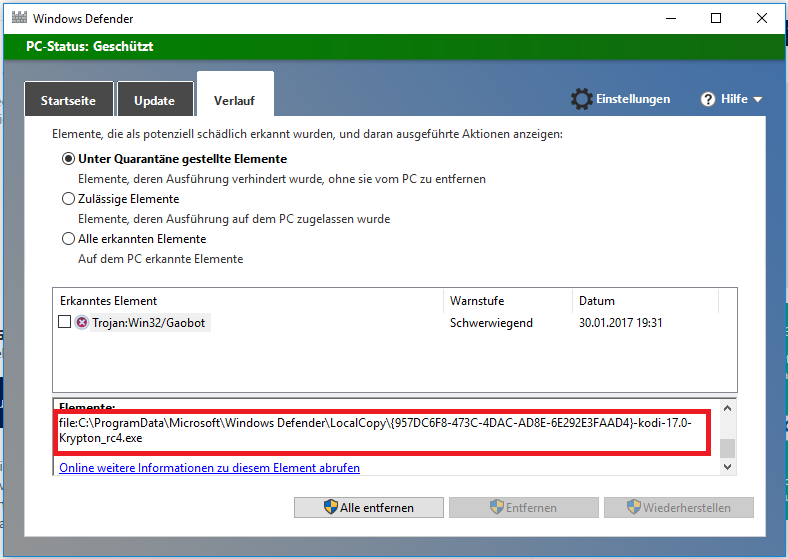Switch to the Startseite tab
This screenshot has height=559, width=788.
[68, 101]
